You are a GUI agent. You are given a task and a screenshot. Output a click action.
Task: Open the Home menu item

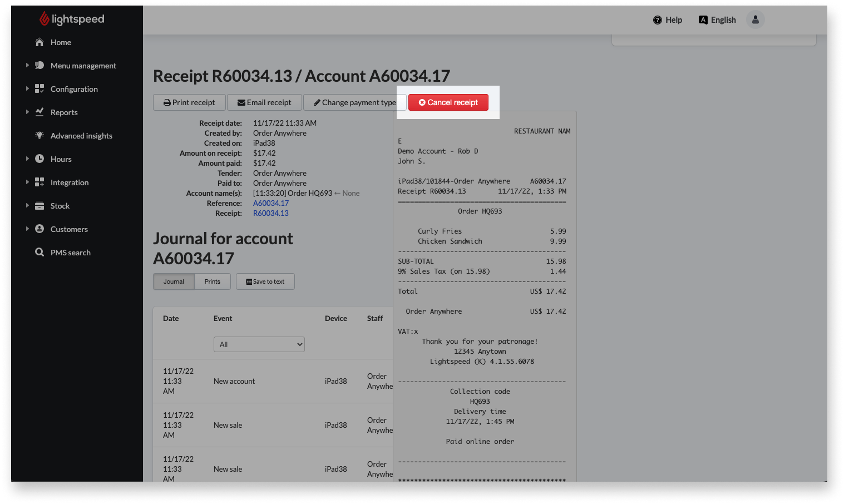[x=61, y=42]
